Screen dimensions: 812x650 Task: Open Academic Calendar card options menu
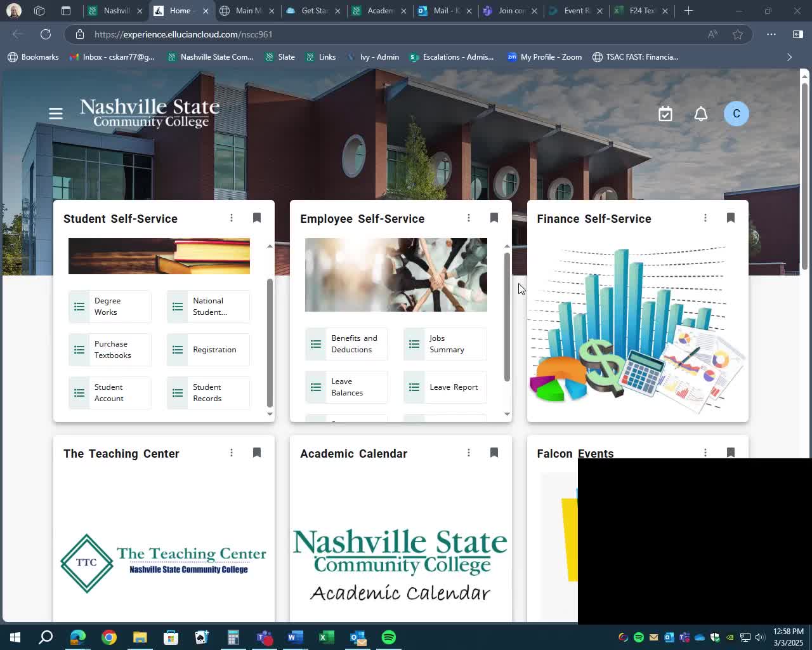(x=468, y=453)
